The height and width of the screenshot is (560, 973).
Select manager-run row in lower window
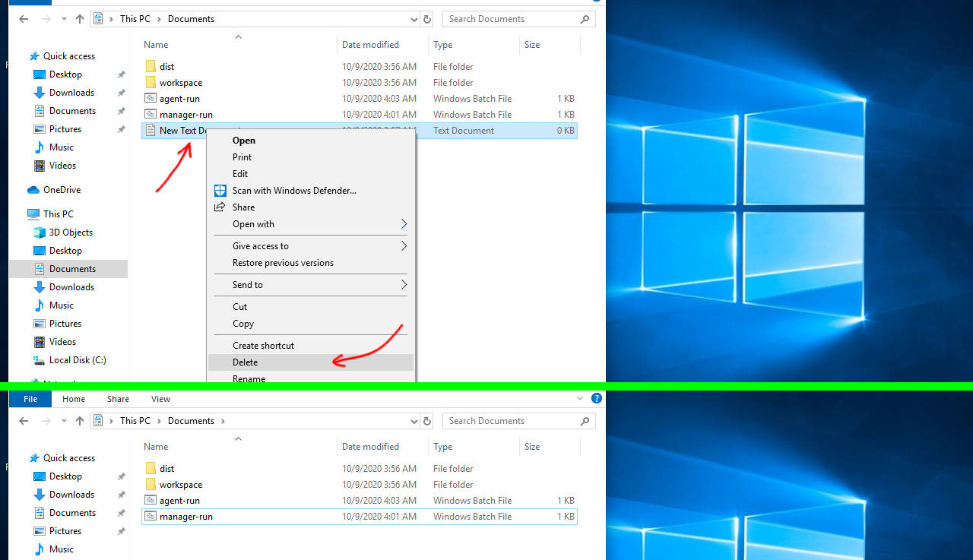[360, 517]
